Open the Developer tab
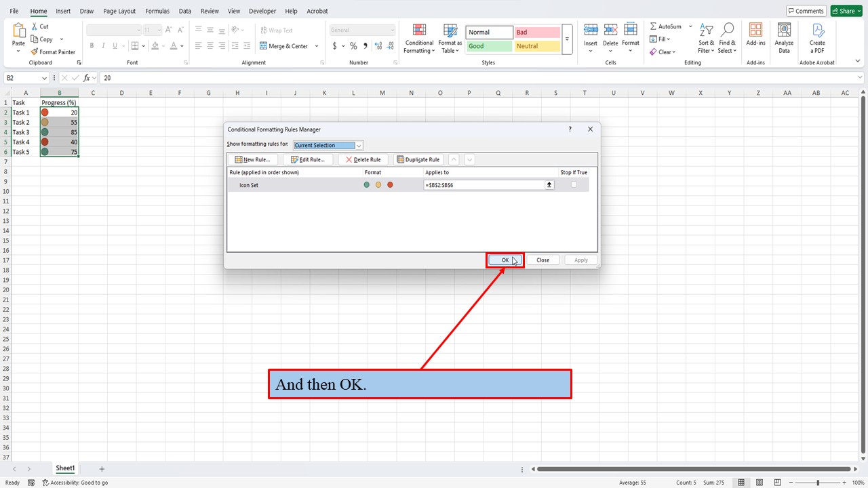 pyautogui.click(x=262, y=11)
